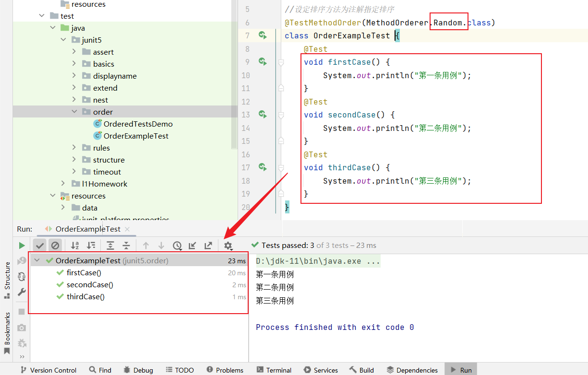Image resolution: width=588 pixels, height=375 pixels.
Task: Expand the assert folder
Action: coord(74,52)
